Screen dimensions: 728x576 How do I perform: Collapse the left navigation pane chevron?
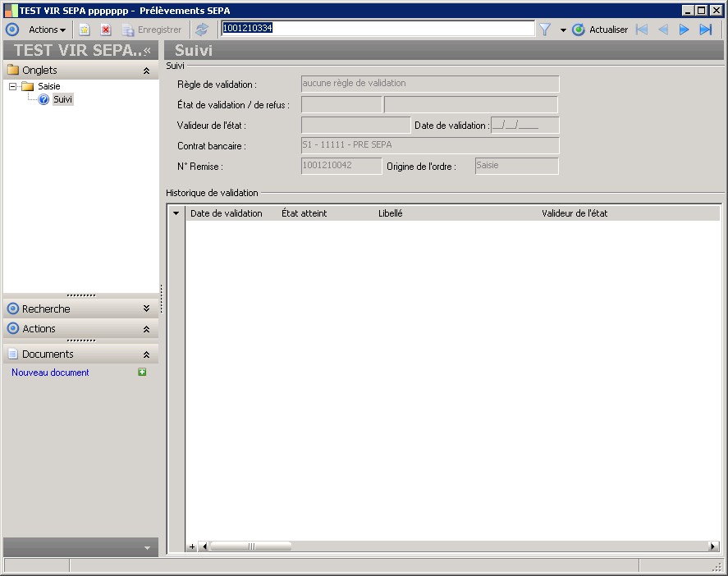point(147,50)
